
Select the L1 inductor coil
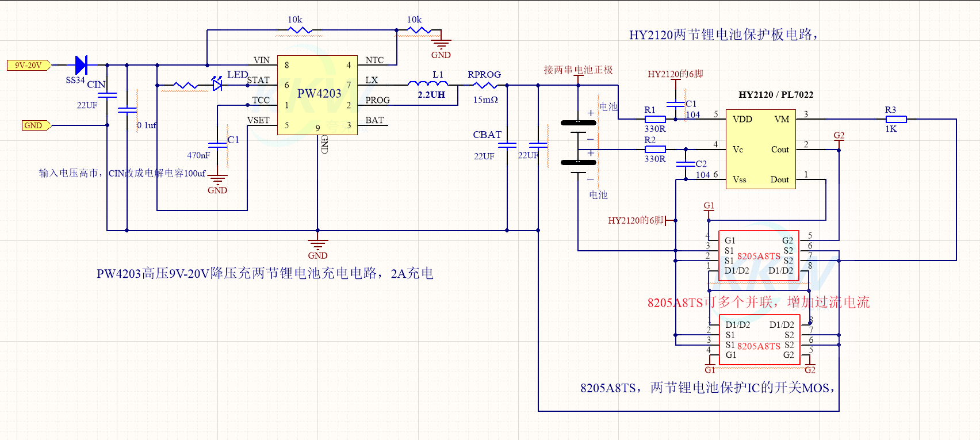428,83
